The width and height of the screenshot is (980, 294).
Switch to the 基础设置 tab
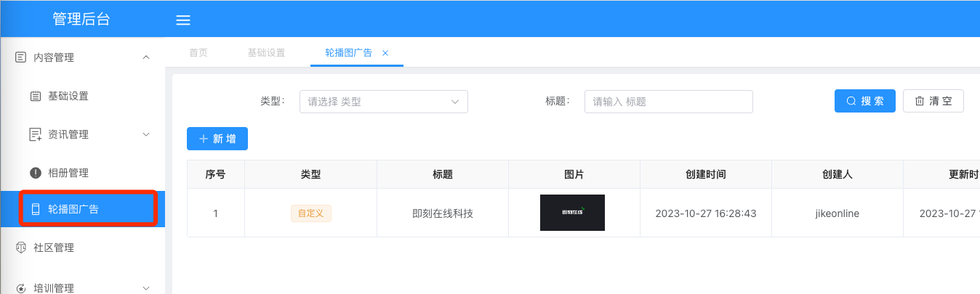click(266, 53)
